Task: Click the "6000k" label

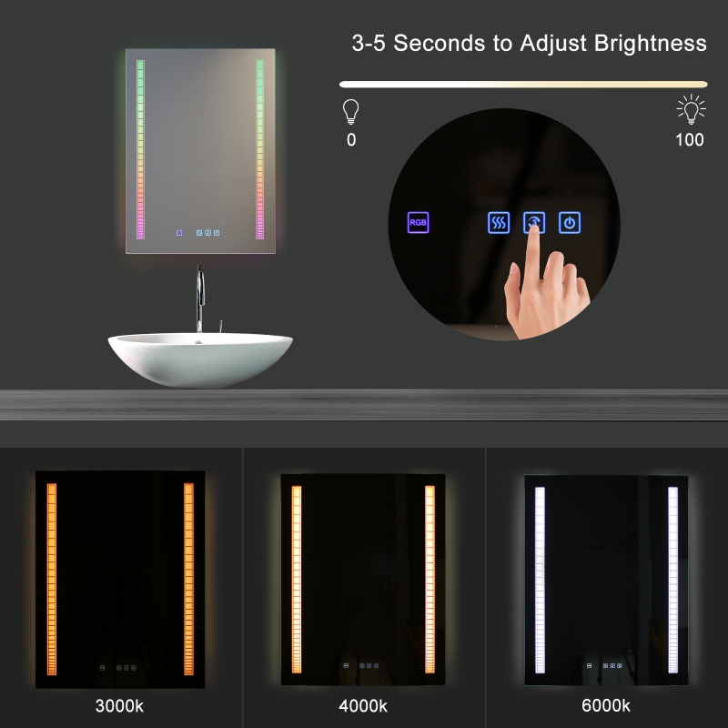Action: point(606,705)
